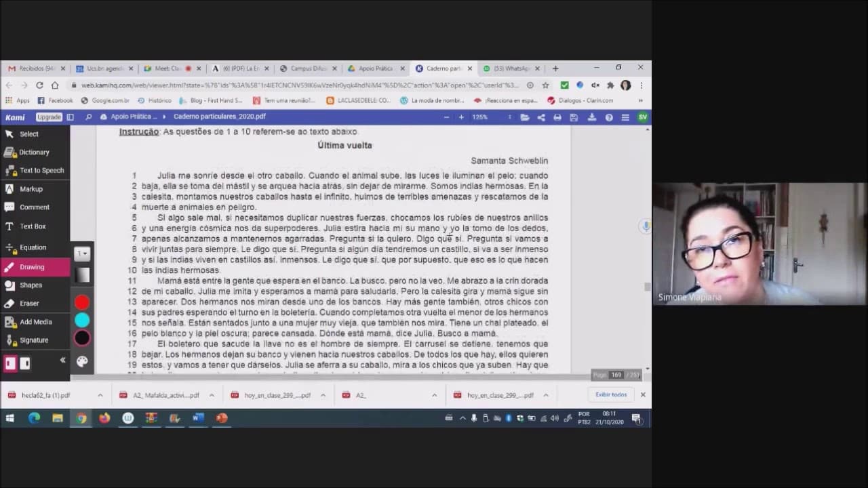Save the document with disk icon
The image size is (868, 488).
click(574, 117)
